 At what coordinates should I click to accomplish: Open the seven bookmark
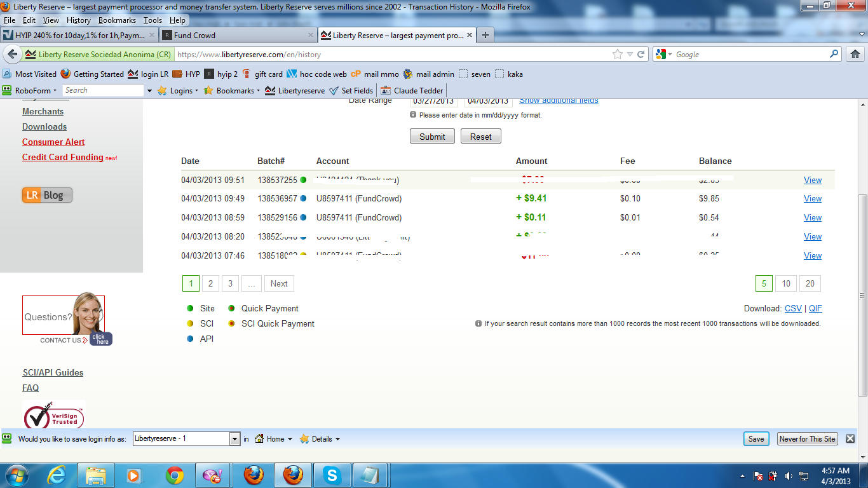coord(475,74)
